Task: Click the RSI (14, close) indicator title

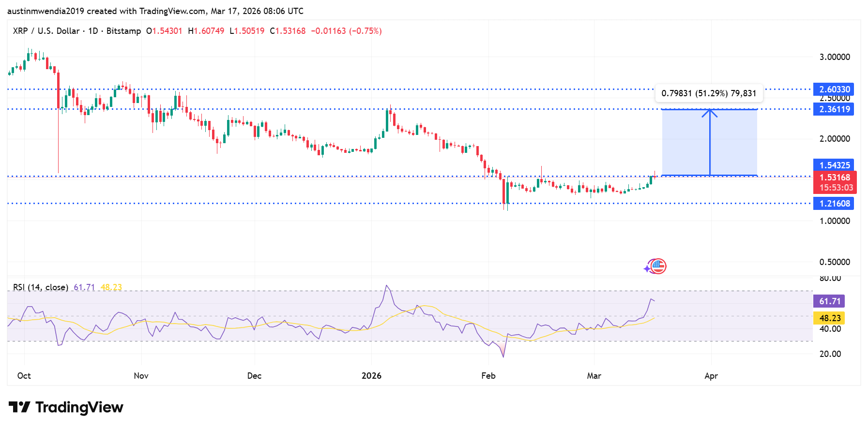Action: (x=41, y=287)
